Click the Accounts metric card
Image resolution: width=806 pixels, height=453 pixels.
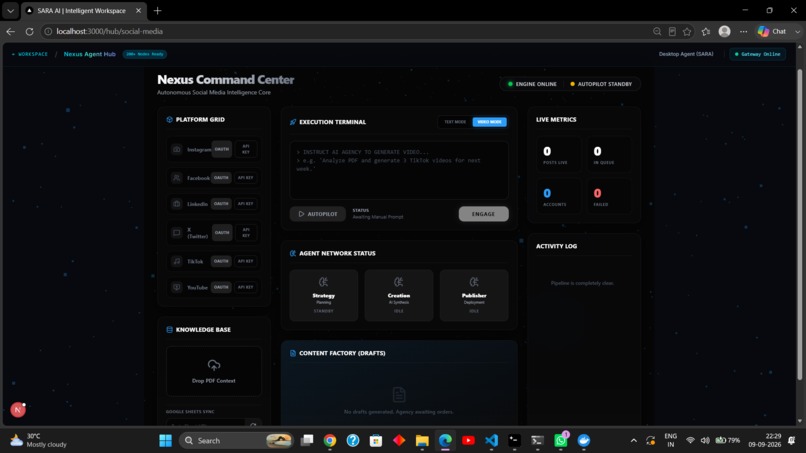pos(558,198)
